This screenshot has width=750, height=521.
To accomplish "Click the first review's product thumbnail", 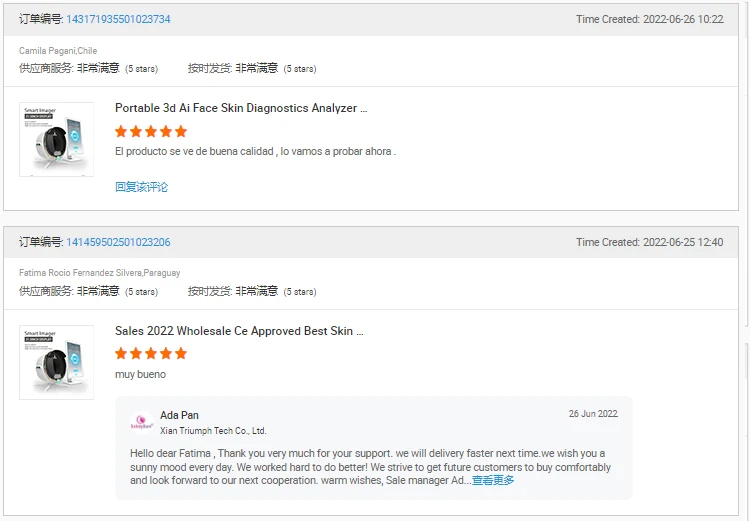I will pos(56,139).
